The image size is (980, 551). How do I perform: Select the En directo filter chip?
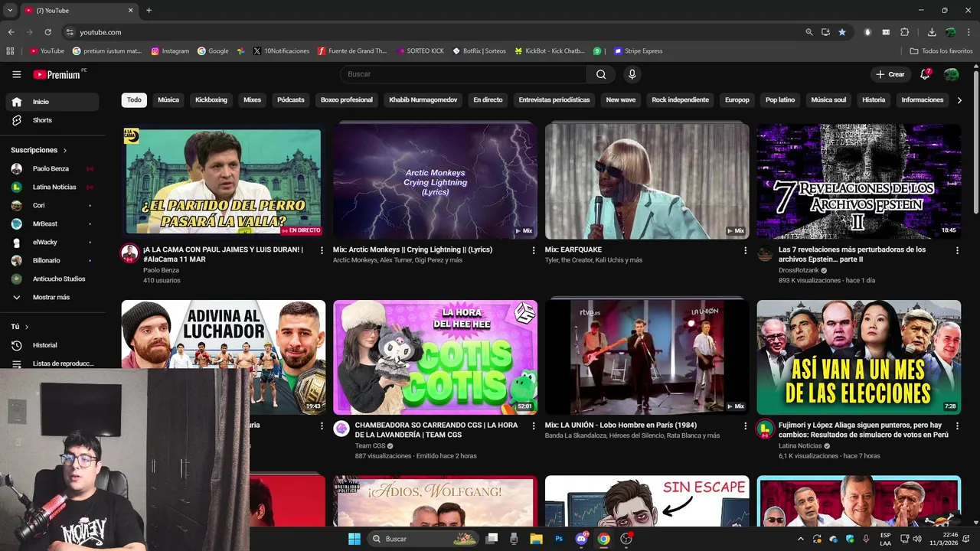(x=488, y=100)
